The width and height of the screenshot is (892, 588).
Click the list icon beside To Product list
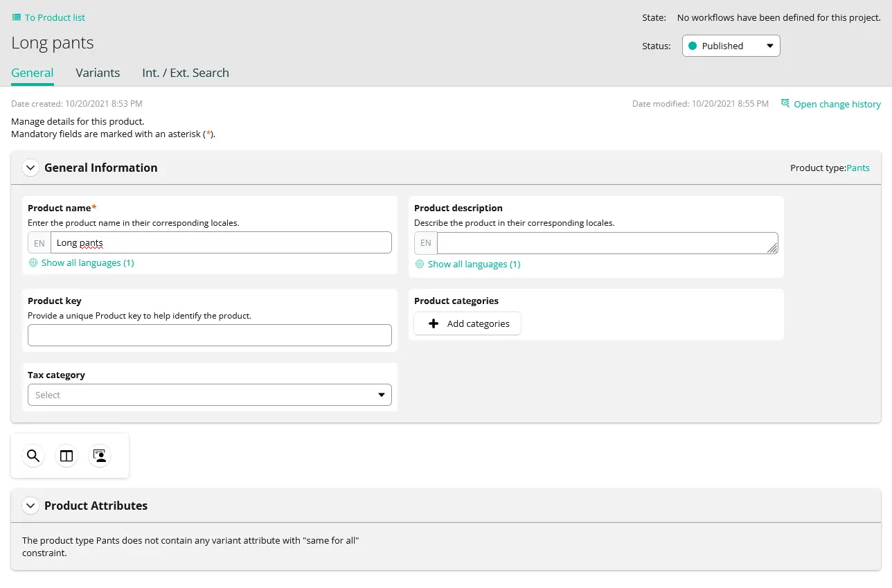(15, 17)
